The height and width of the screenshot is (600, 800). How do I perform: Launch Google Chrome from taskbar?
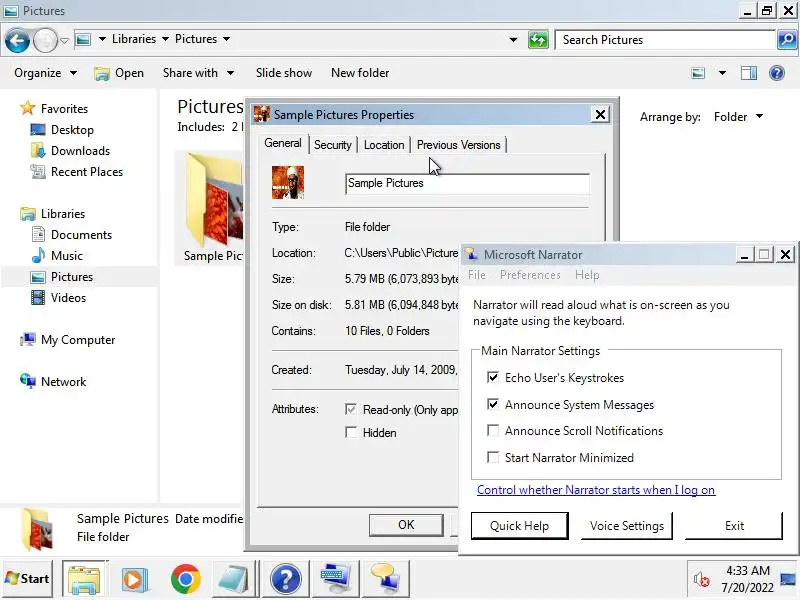point(186,579)
